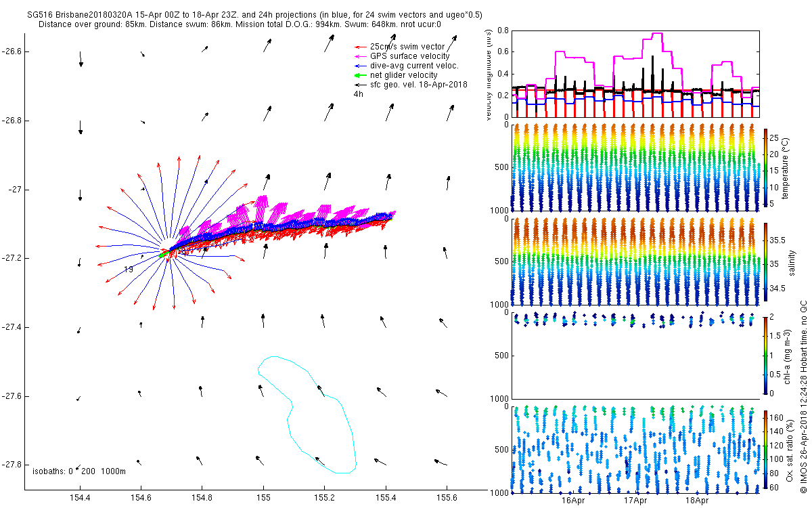Click the '-27.8' latitude tick label
Screen dimensions: 812x508
pyautogui.click(x=12, y=465)
